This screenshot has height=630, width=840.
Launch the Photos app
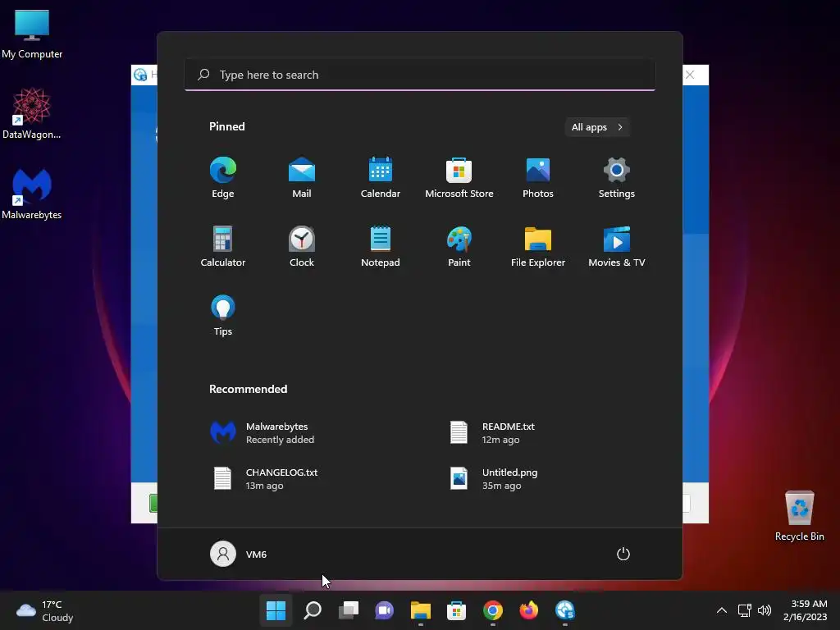coord(538,178)
